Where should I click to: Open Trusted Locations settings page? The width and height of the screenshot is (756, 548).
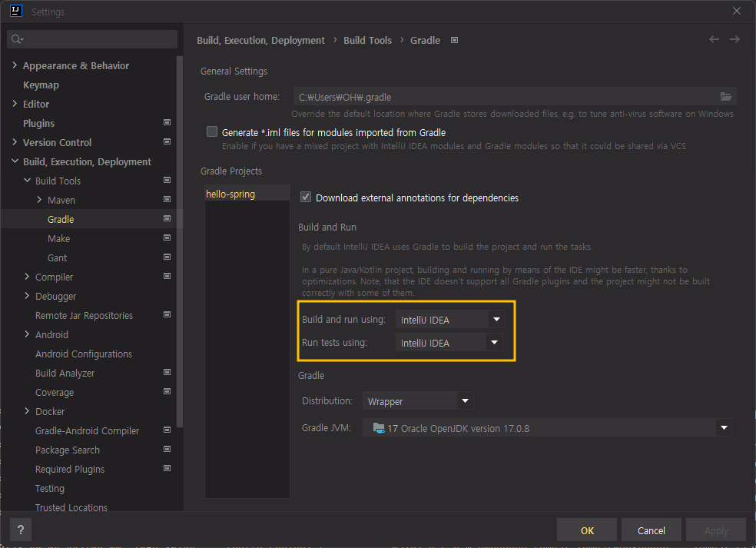[x=71, y=507]
